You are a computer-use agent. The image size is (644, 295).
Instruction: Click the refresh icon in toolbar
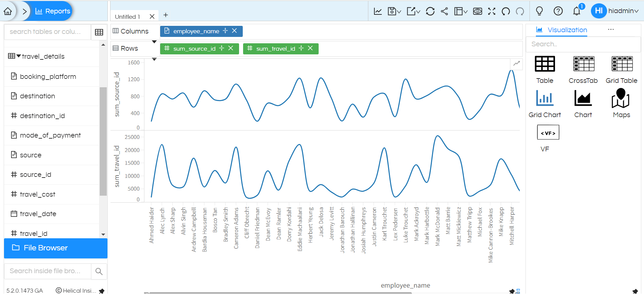click(x=430, y=11)
